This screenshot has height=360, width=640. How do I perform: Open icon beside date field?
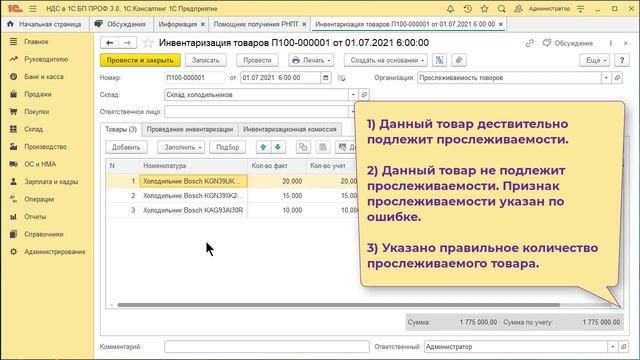point(342,78)
